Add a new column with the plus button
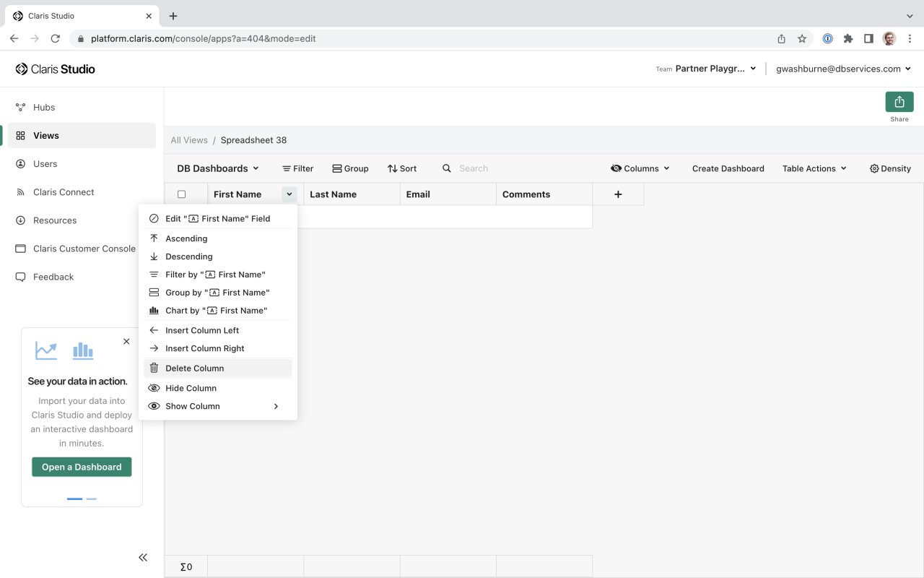924x578 pixels. [x=618, y=194]
